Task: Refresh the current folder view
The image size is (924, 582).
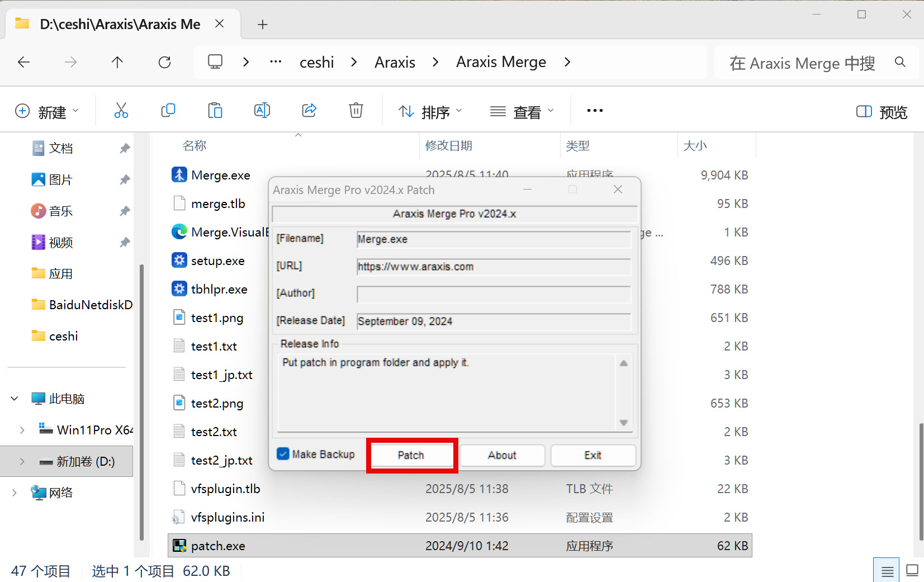Action: [164, 62]
